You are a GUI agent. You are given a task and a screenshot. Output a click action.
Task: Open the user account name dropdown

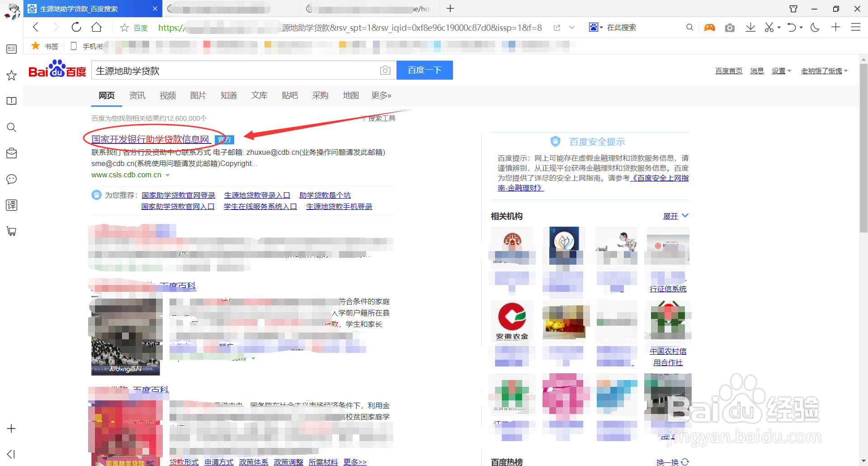[x=824, y=71]
